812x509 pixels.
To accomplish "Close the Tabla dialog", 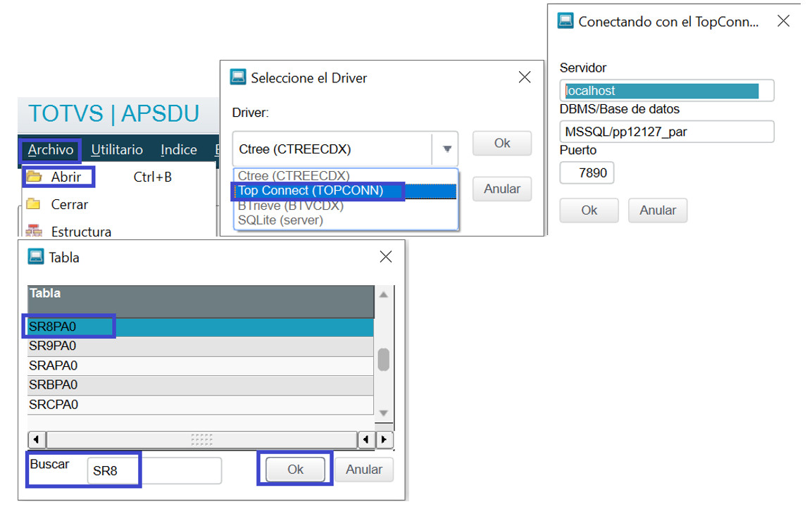I will tap(386, 257).
